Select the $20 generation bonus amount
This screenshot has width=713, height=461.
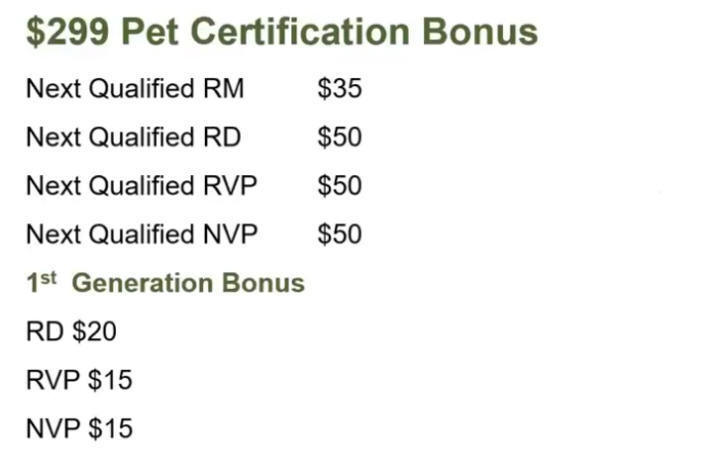coord(94,332)
